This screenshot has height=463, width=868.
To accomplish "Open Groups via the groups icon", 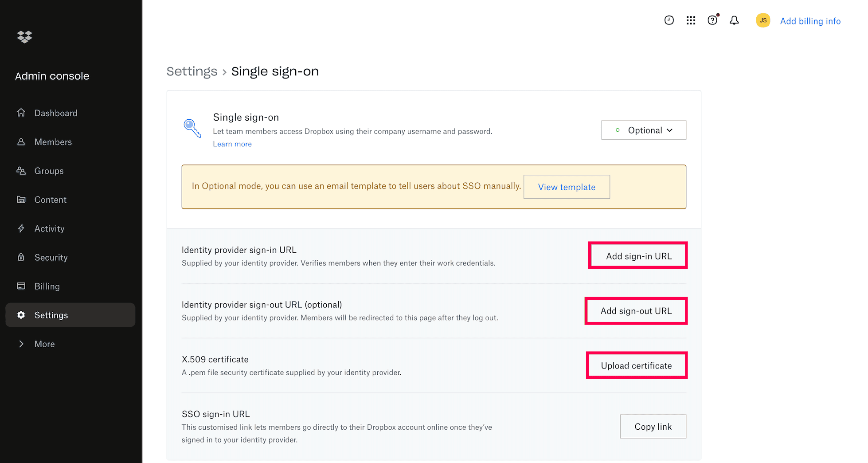I will (x=21, y=171).
